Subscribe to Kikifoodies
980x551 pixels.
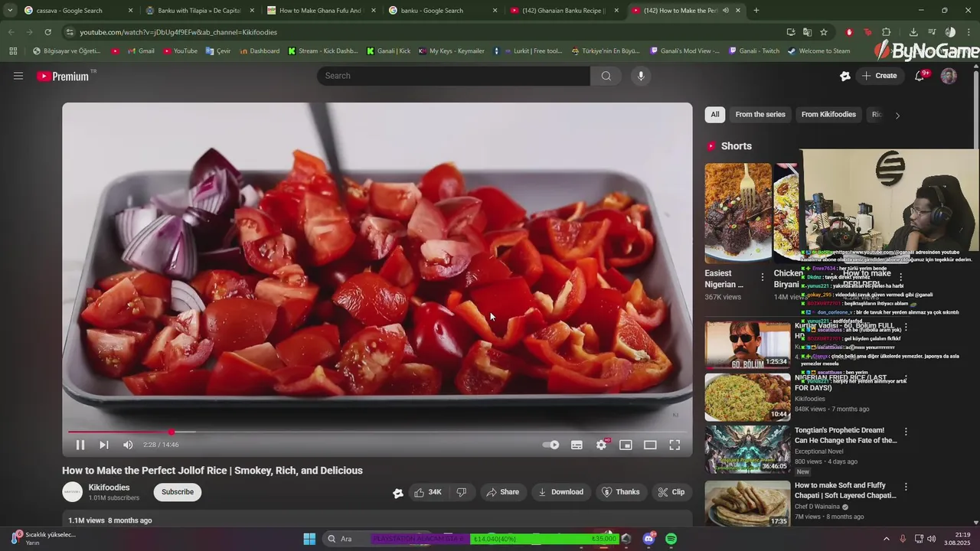pyautogui.click(x=178, y=492)
